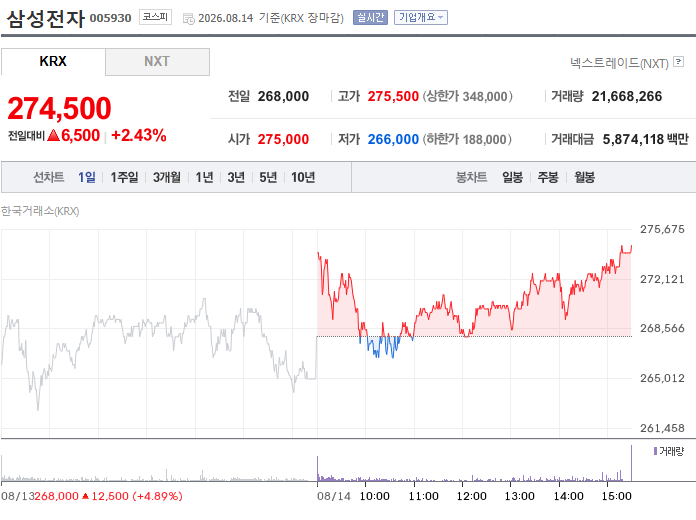Select the 10년 line chart period
Viewport: 696px width, 520px height.
point(303,177)
